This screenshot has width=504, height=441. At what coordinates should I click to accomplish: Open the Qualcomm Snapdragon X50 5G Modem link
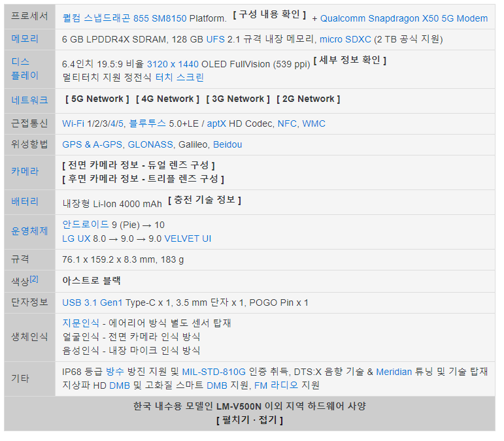tap(404, 18)
